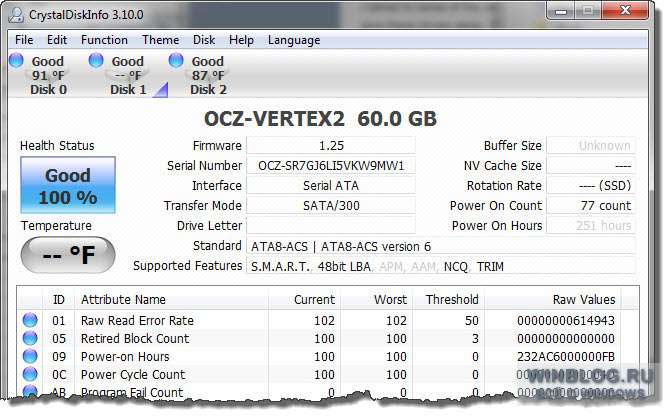Screen dimensions: 671x417
Task: Click the Transfer Mode field SATA/300
Action: pyautogui.click(x=331, y=206)
